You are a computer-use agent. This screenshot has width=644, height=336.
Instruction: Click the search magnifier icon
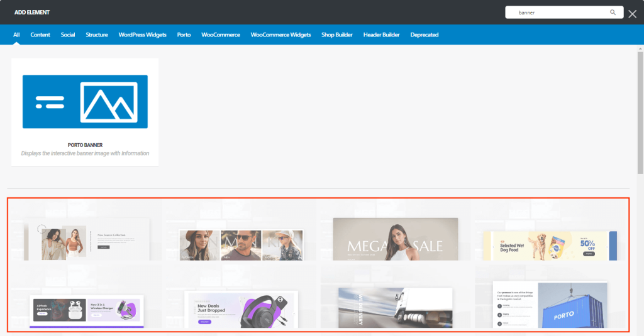tap(613, 12)
